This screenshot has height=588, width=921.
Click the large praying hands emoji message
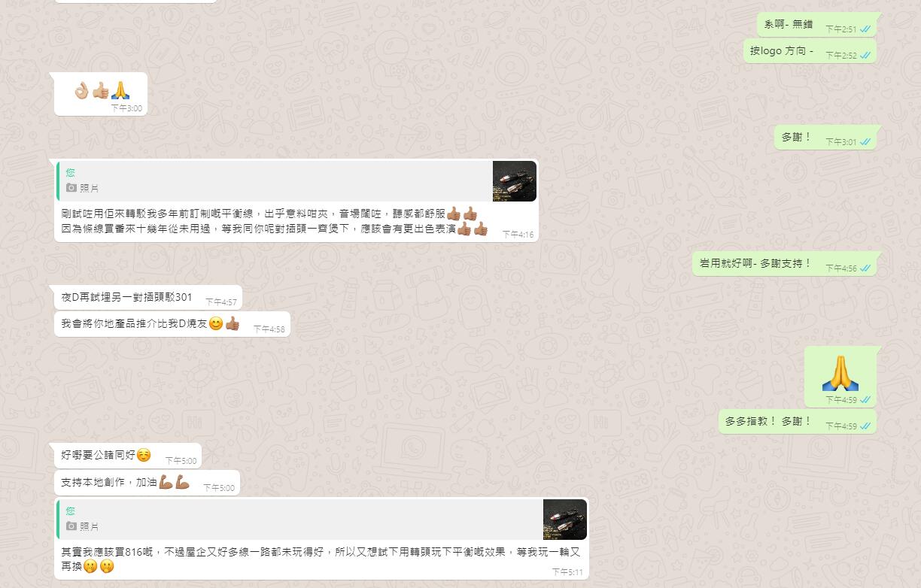tap(840, 374)
